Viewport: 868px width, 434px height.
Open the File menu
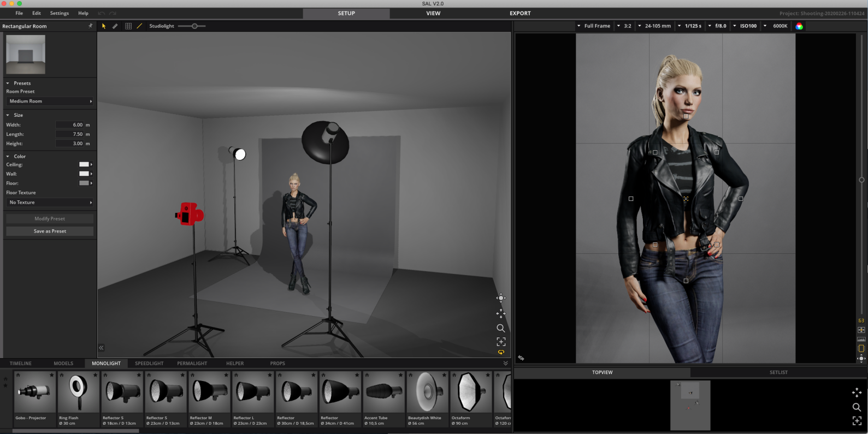[19, 13]
